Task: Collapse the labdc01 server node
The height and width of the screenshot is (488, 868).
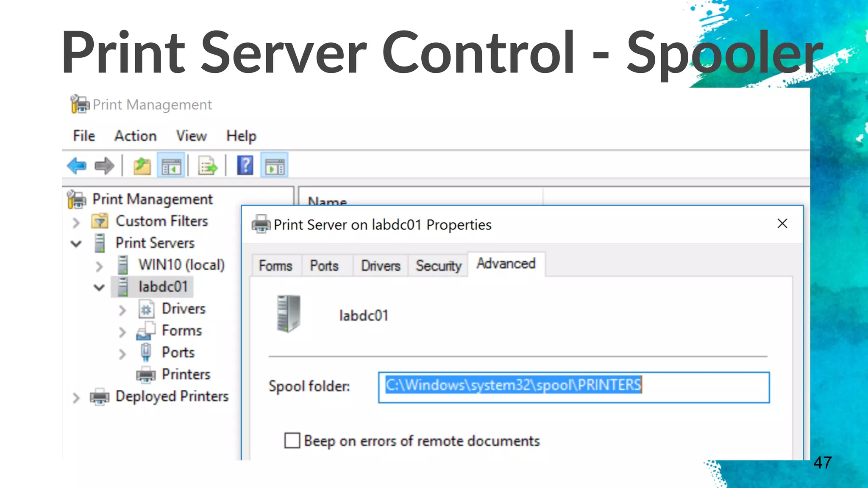Action: tap(99, 288)
